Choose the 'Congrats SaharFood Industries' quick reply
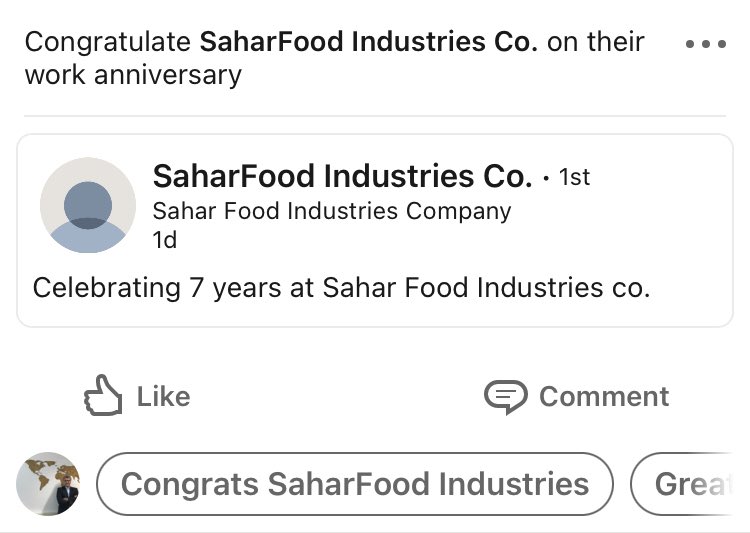This screenshot has width=750, height=533. [355, 484]
